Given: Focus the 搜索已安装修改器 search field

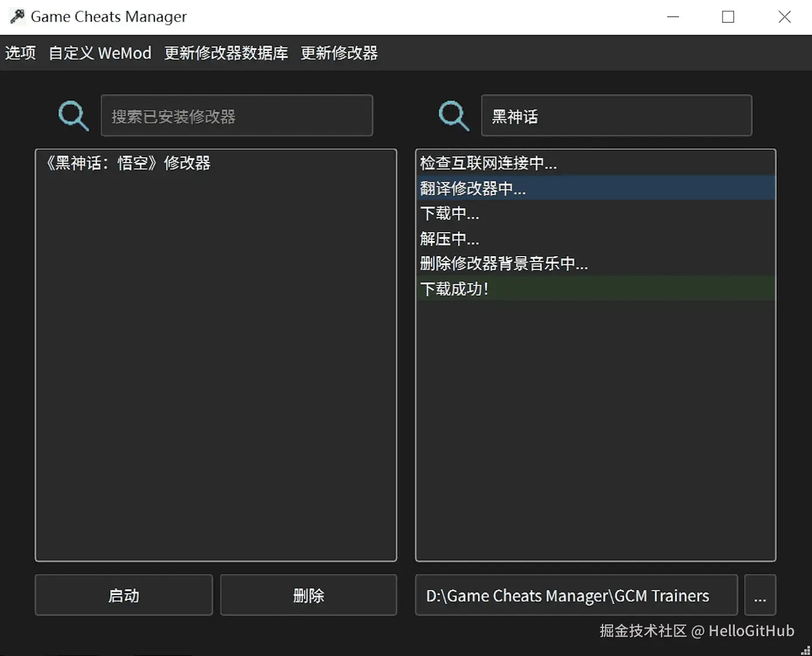Looking at the screenshot, I should click(237, 116).
